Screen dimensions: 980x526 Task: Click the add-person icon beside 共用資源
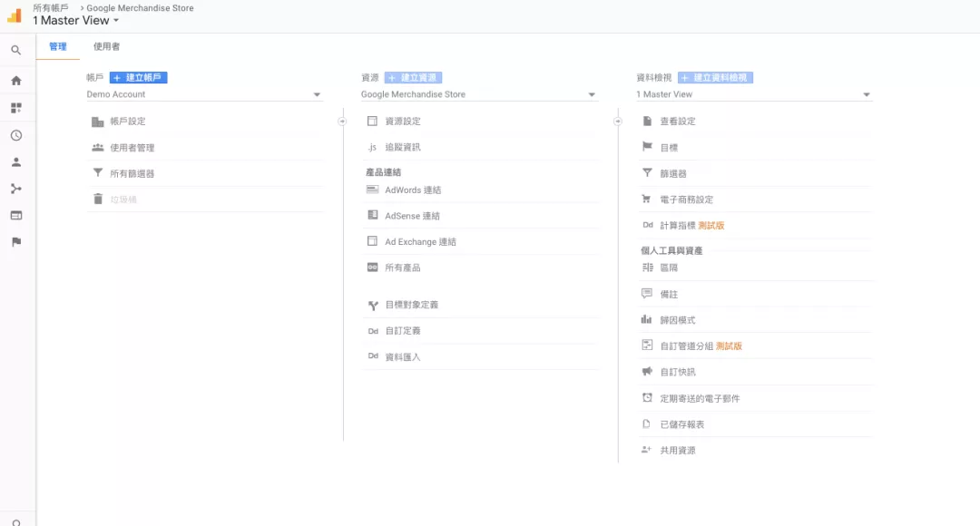tap(647, 449)
